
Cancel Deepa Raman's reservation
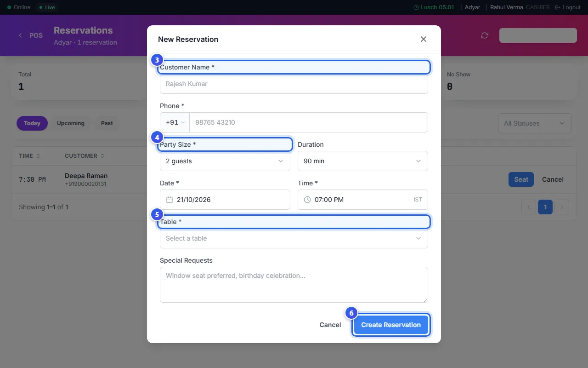pos(553,179)
